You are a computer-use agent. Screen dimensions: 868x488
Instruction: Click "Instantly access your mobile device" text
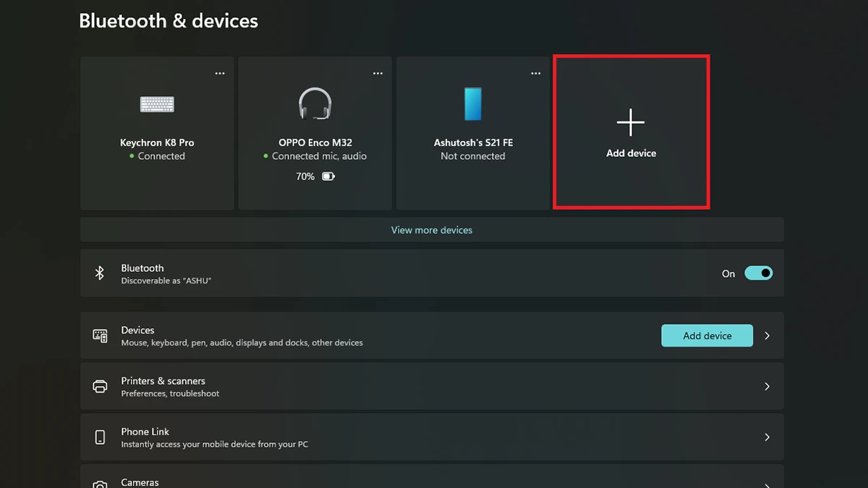(x=214, y=444)
